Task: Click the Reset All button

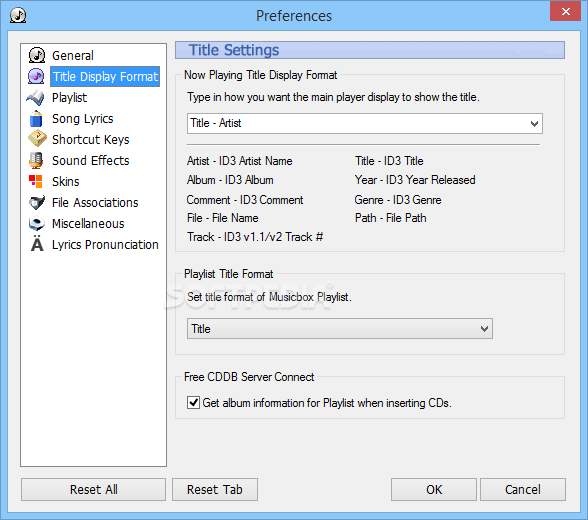Action: [93, 489]
